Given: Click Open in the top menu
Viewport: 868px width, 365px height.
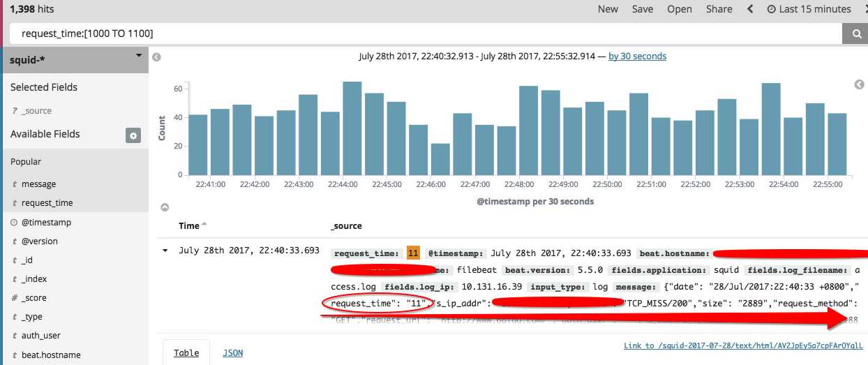Looking at the screenshot, I should (680, 9).
